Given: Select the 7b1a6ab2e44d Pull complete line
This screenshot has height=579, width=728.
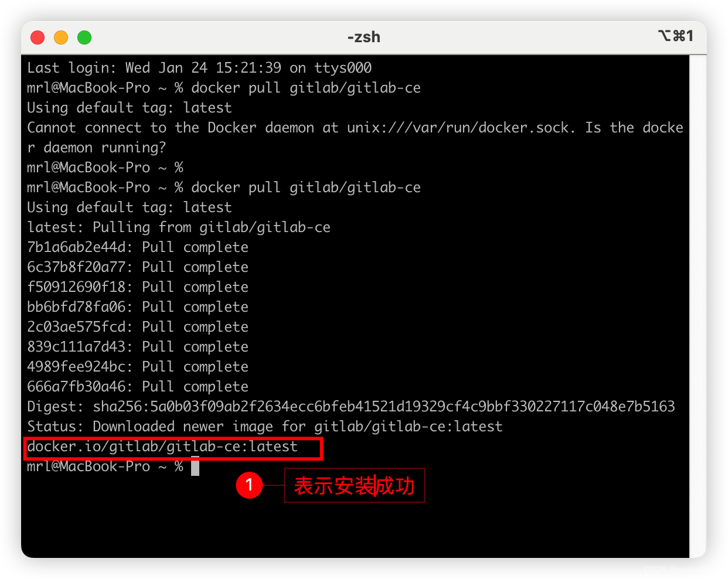Looking at the screenshot, I should pyautogui.click(x=137, y=247).
